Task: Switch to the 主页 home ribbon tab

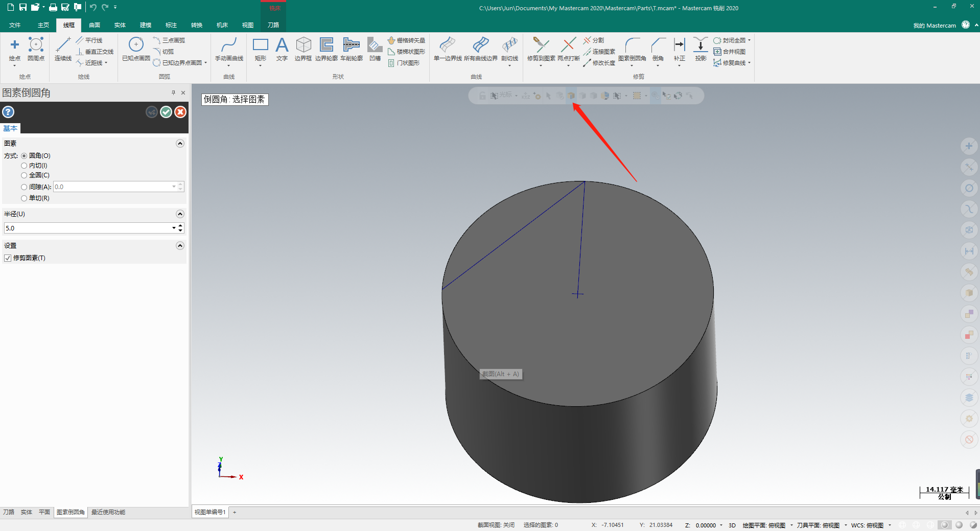Action: pyautogui.click(x=43, y=25)
